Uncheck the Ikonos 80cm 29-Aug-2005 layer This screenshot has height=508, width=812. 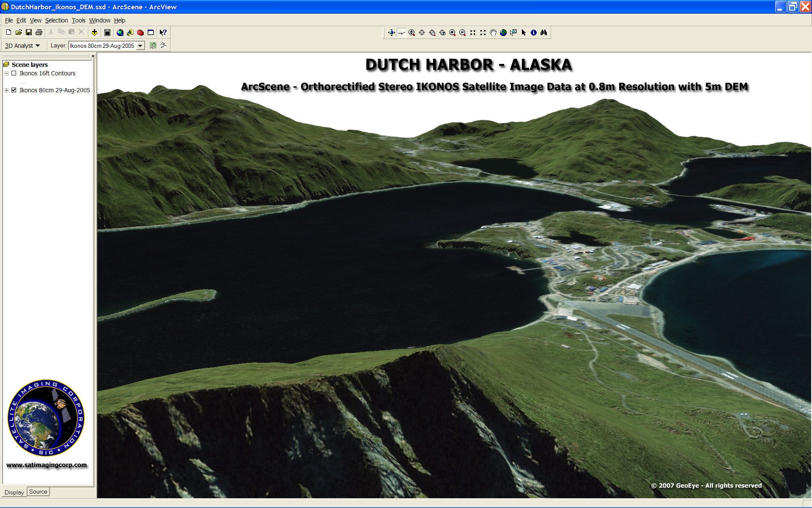(14, 90)
